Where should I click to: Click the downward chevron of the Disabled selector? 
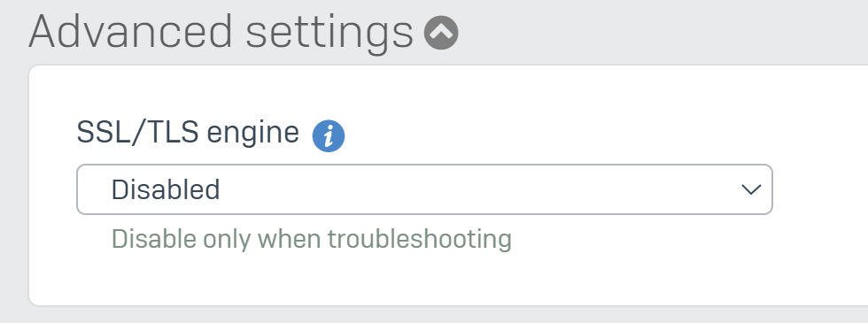751,189
